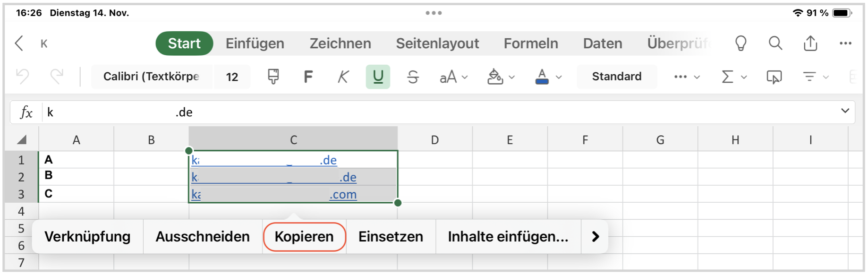Tap the back arrow to leave the workbook
The width and height of the screenshot is (868, 276).
pos(19,43)
